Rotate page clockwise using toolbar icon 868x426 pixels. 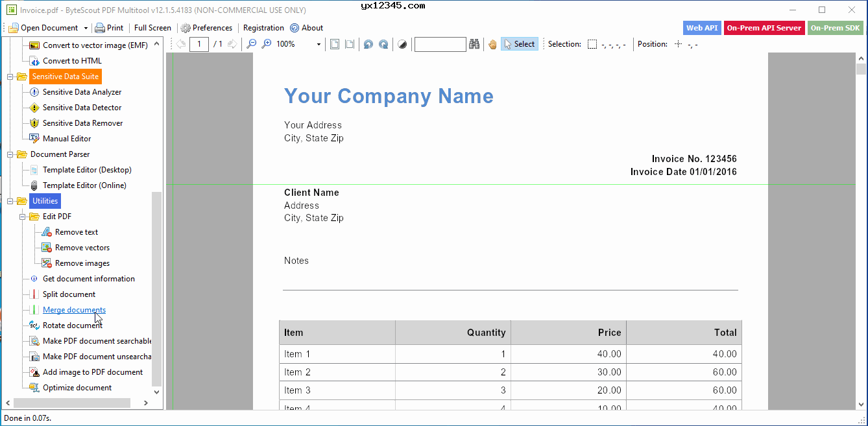click(x=383, y=44)
